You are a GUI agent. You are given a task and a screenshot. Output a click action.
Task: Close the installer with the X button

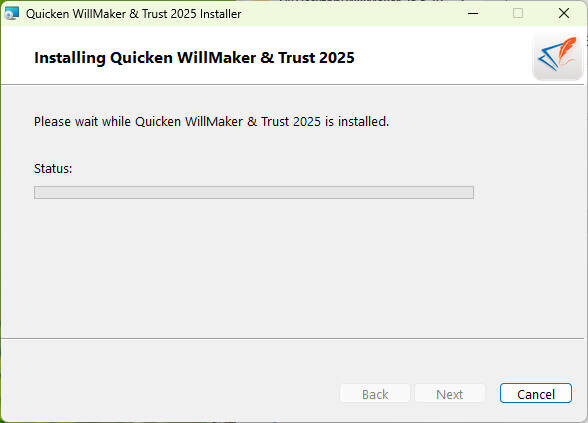tap(564, 14)
